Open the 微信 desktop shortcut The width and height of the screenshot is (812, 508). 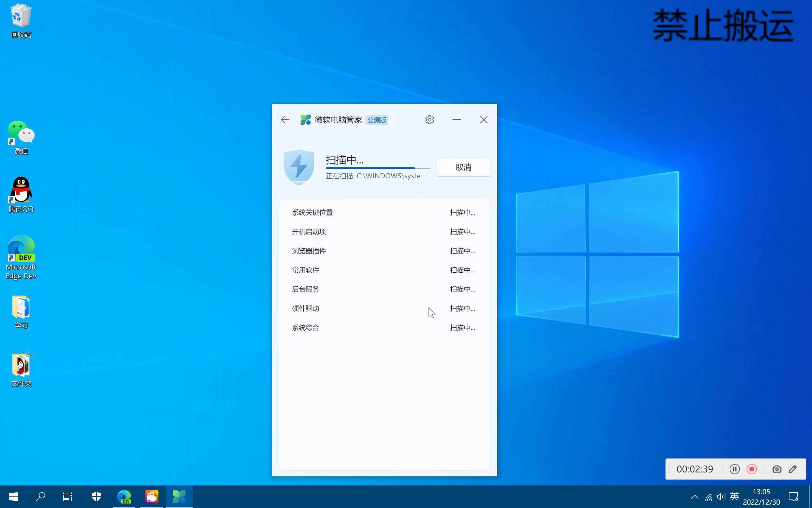21,137
